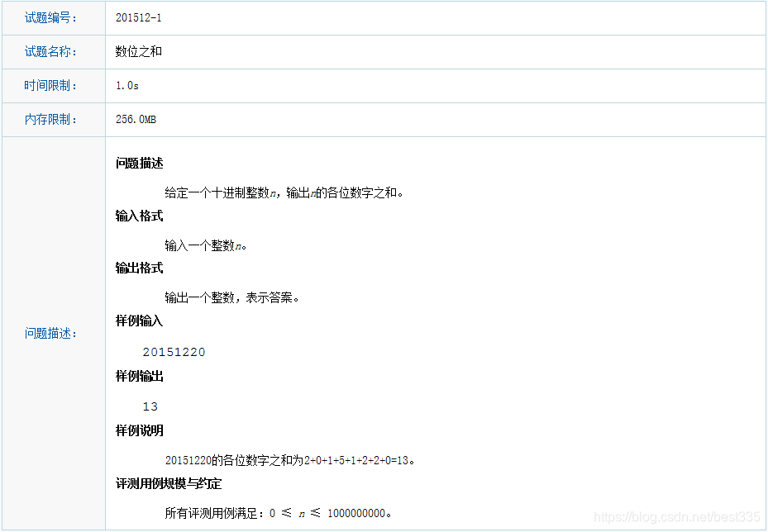
Task: Select the problem title 数位之和
Action: (139, 52)
